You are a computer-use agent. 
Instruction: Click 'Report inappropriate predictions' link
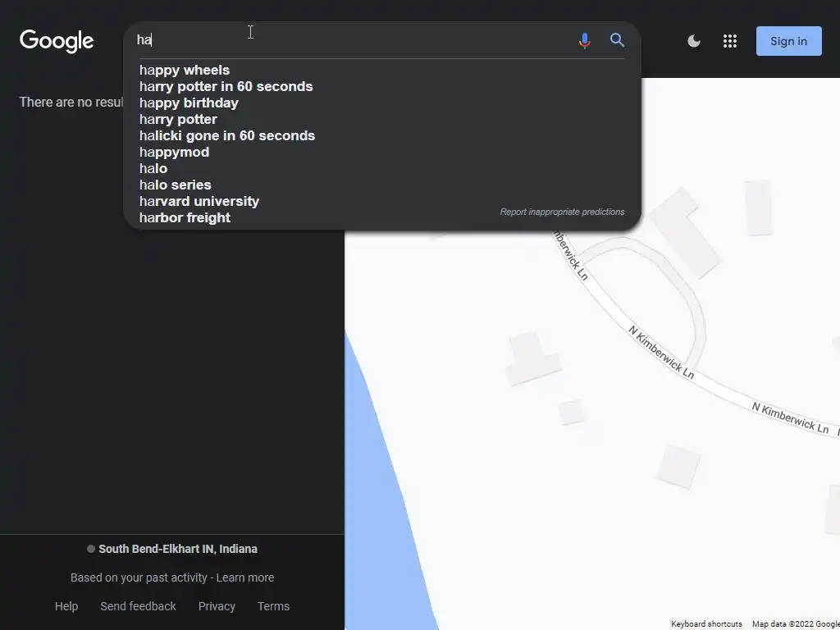562,212
